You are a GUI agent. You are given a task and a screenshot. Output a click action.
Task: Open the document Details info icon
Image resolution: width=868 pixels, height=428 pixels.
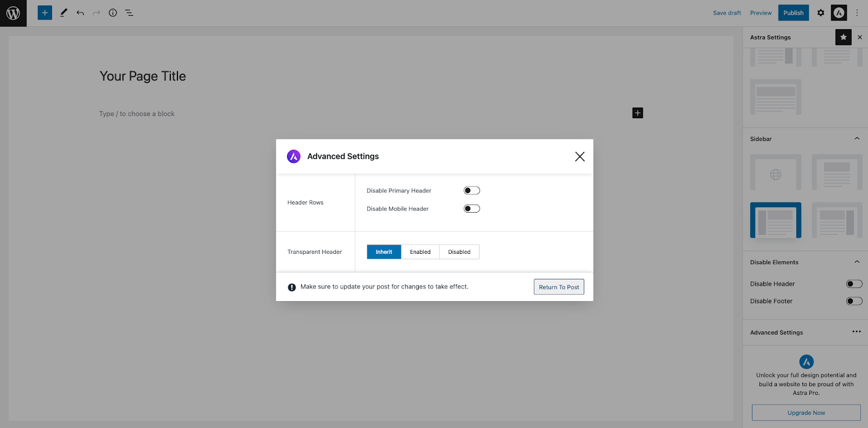click(x=113, y=13)
